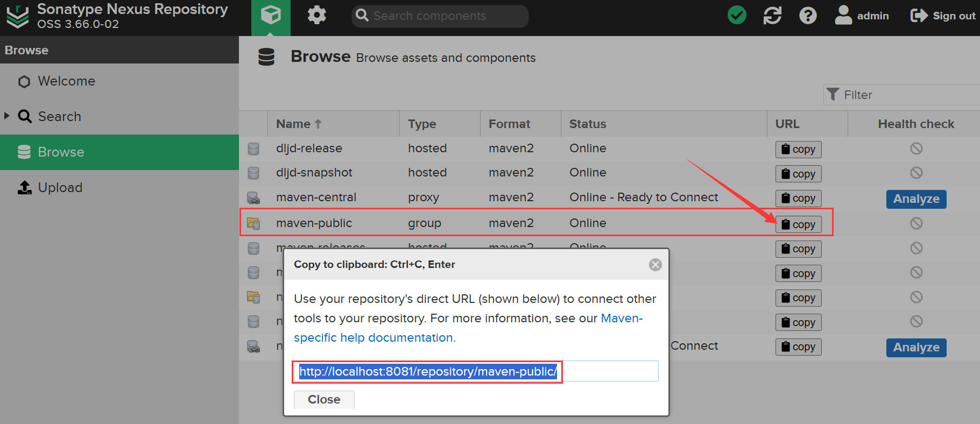Click the URL column header
The image size is (980, 424).
807,124
